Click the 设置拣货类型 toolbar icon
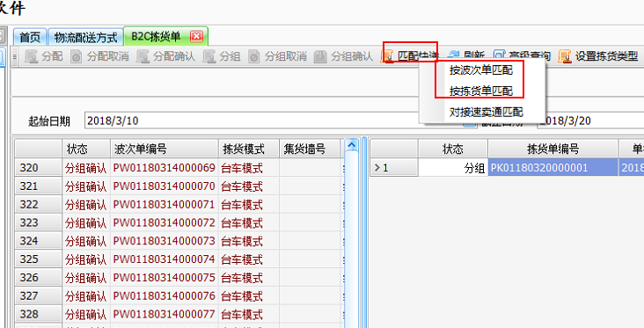 coord(565,56)
